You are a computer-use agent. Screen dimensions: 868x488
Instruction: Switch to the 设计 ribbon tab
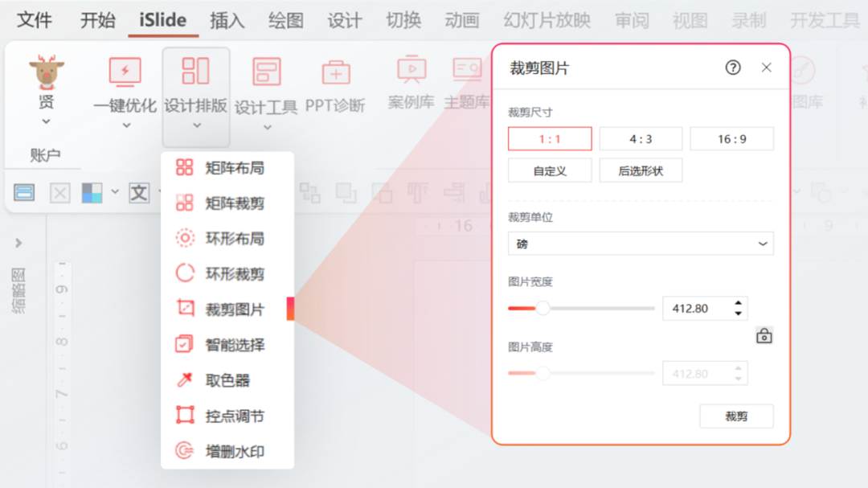point(344,20)
